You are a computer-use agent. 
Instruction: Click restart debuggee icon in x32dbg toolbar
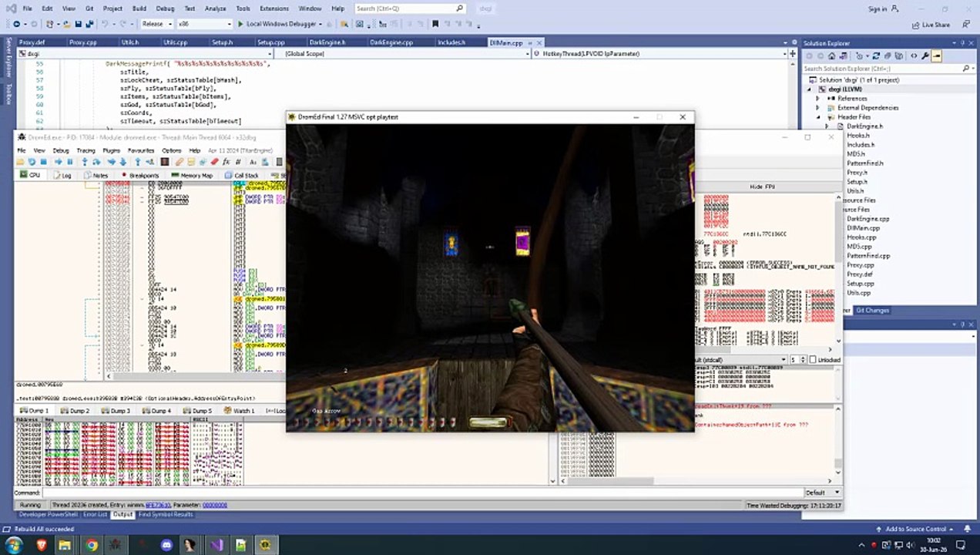pos(32,162)
